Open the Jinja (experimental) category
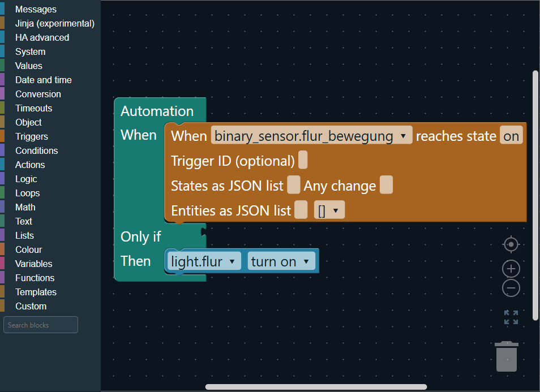 coord(50,23)
